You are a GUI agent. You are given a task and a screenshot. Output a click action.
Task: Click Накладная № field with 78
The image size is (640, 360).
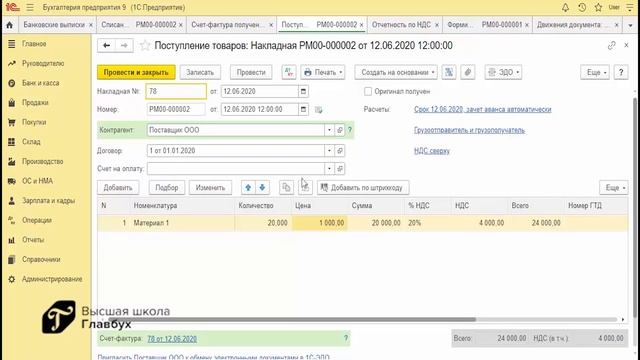176,91
